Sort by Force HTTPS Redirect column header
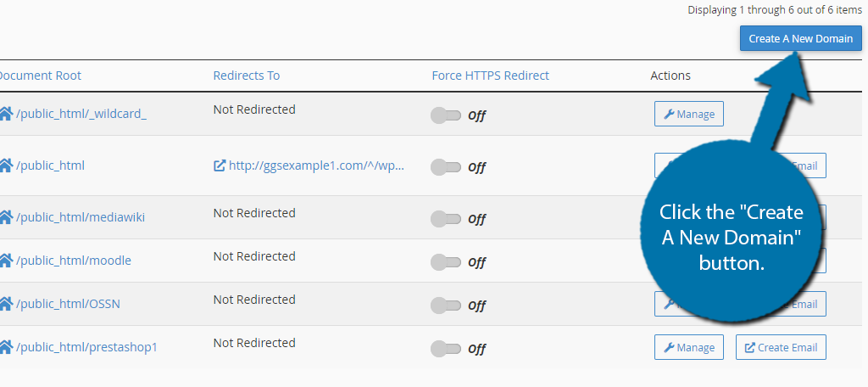868x387 pixels. click(491, 76)
